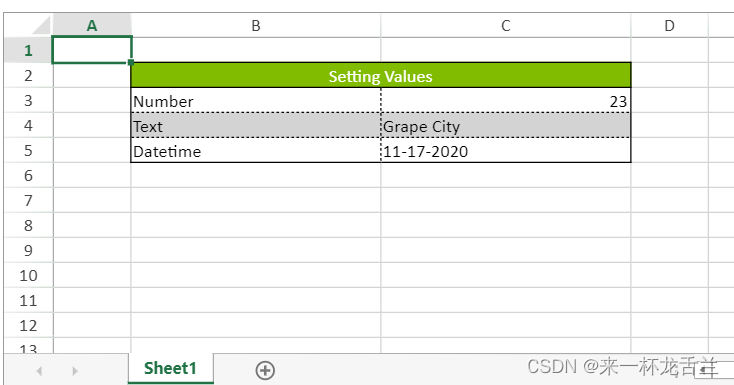Select the Text label cell
Screen dimensions: 734x385
coord(256,126)
